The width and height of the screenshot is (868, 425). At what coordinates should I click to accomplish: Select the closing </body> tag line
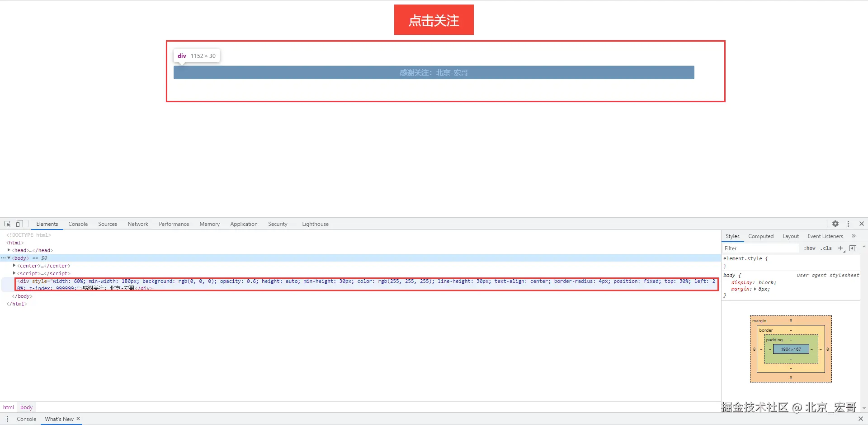(22, 296)
